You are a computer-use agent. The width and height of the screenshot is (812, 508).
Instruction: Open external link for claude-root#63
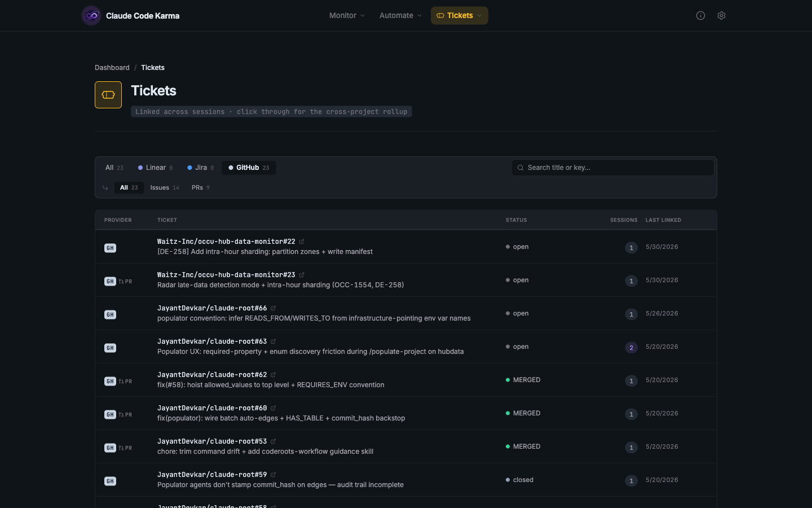pyautogui.click(x=273, y=341)
